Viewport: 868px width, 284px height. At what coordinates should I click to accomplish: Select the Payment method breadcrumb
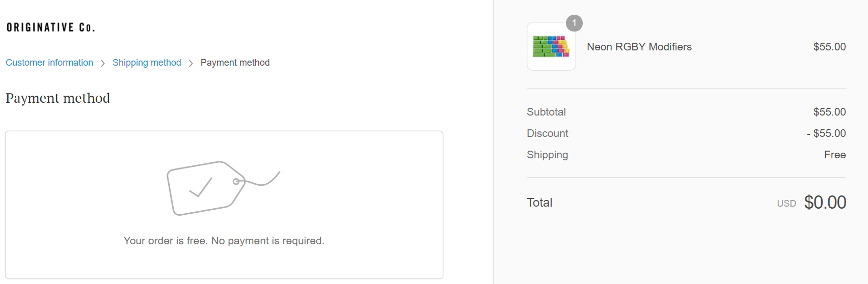pos(235,63)
